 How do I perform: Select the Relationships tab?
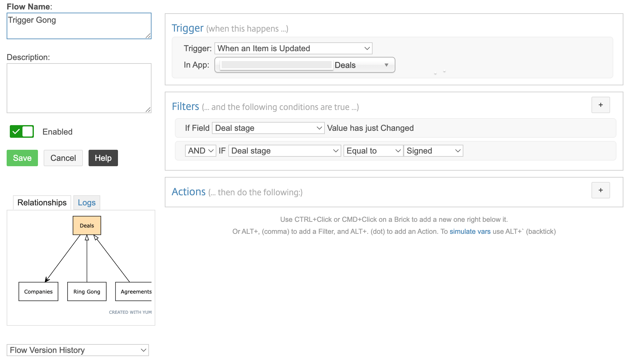pyautogui.click(x=42, y=203)
